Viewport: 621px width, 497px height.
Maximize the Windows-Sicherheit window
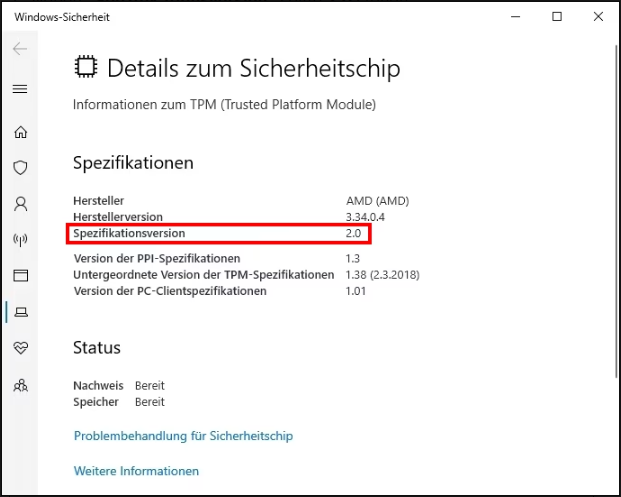point(557,17)
